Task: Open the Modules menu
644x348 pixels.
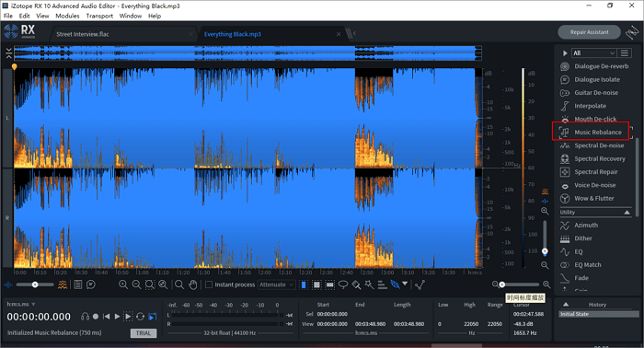Action: (x=67, y=16)
